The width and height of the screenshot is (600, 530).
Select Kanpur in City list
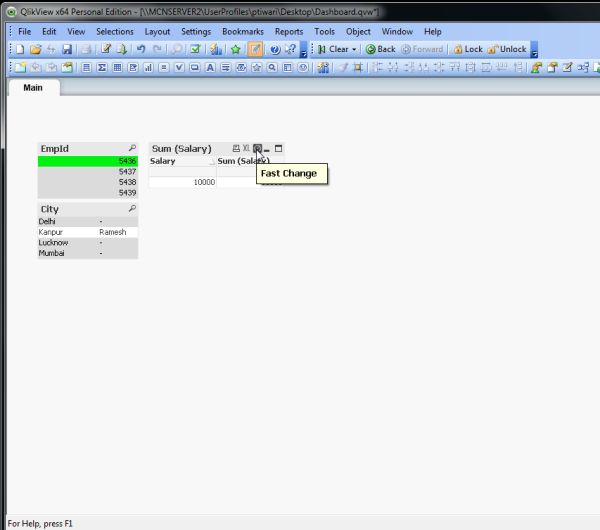(x=88, y=232)
